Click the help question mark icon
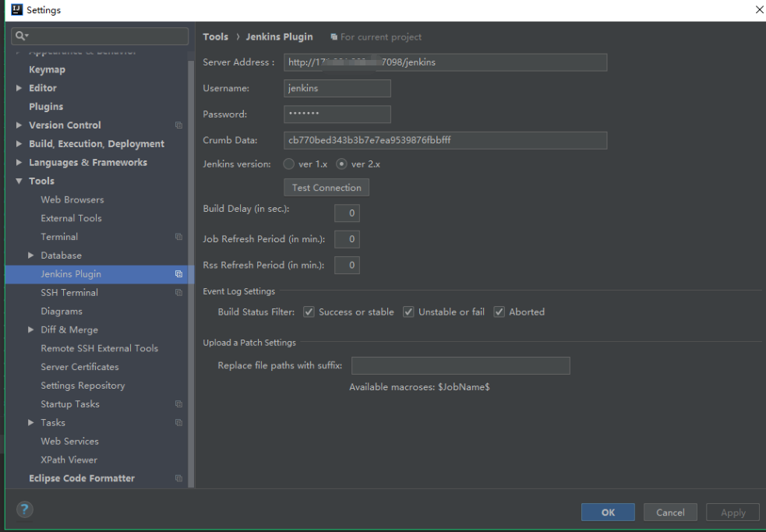 tap(23, 510)
